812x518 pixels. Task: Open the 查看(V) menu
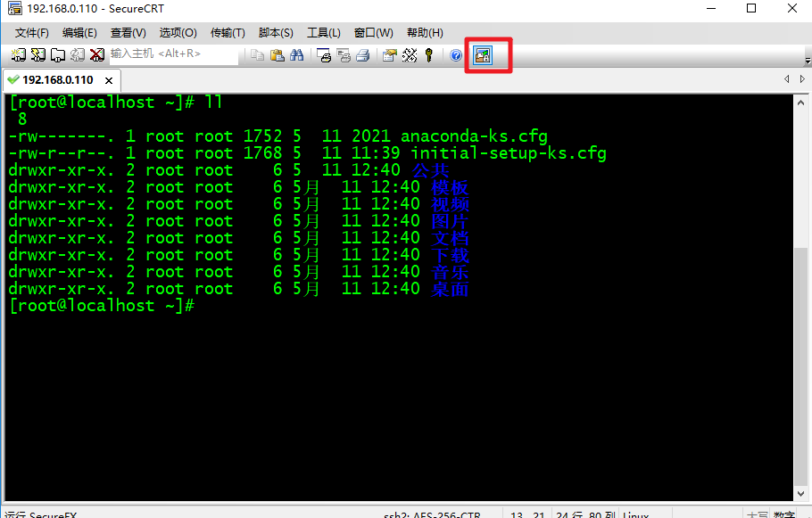point(128,33)
